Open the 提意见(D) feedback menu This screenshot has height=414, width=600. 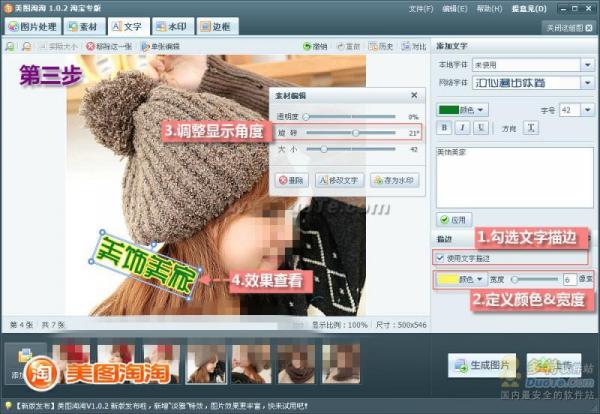(x=529, y=8)
